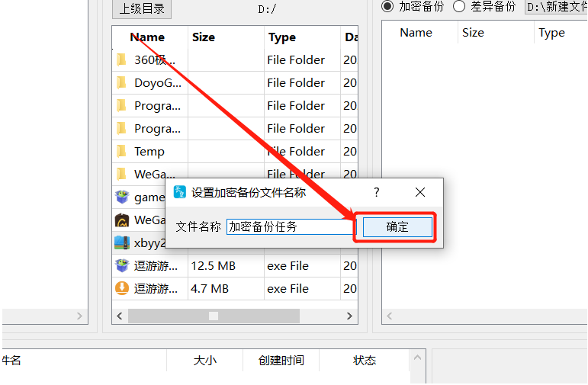Click the 文件名称 text field

coord(291,226)
